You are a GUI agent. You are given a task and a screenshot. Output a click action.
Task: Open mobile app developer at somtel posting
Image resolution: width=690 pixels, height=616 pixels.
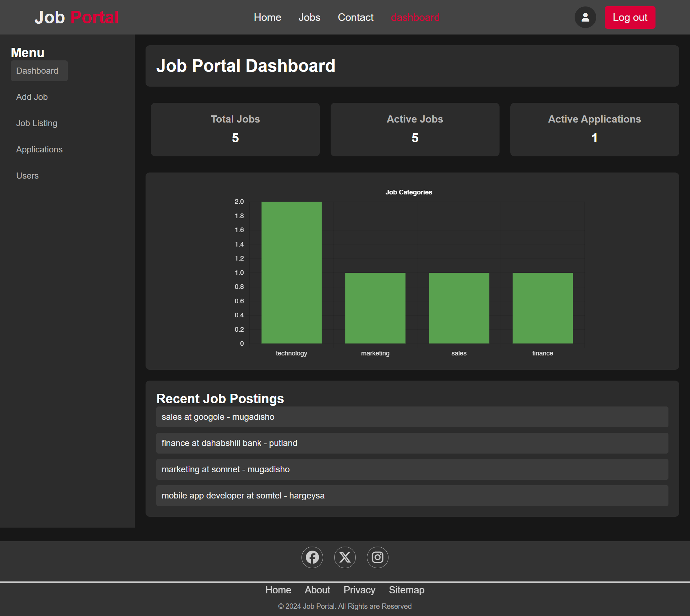243,496
